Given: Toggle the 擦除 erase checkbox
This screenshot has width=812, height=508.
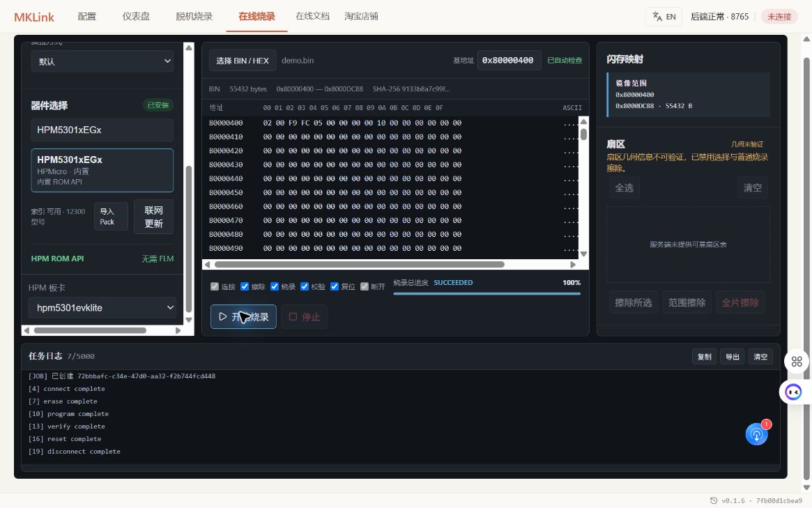Looking at the screenshot, I should coord(245,286).
